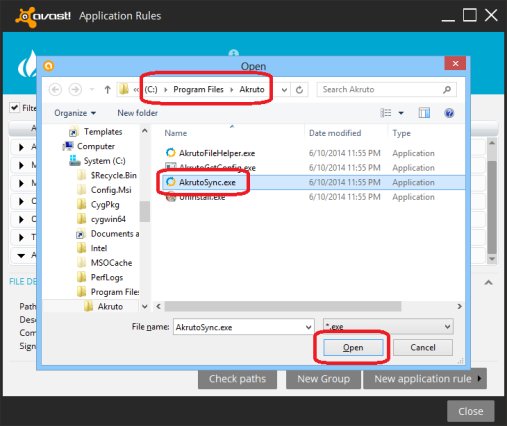Select AkrutoSync.exe in the list
Screen dimensions: 507x426
[x=207, y=182]
